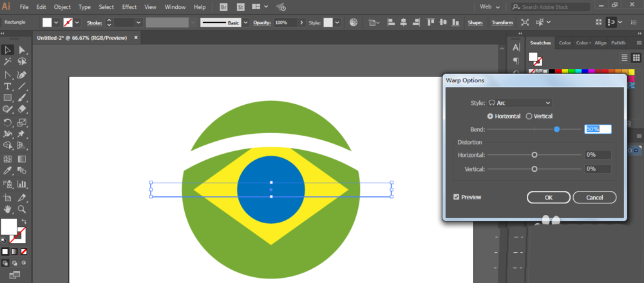Set toolbox fill mode to None
This screenshot has height=283, width=644.
pyautogui.click(x=24, y=251)
